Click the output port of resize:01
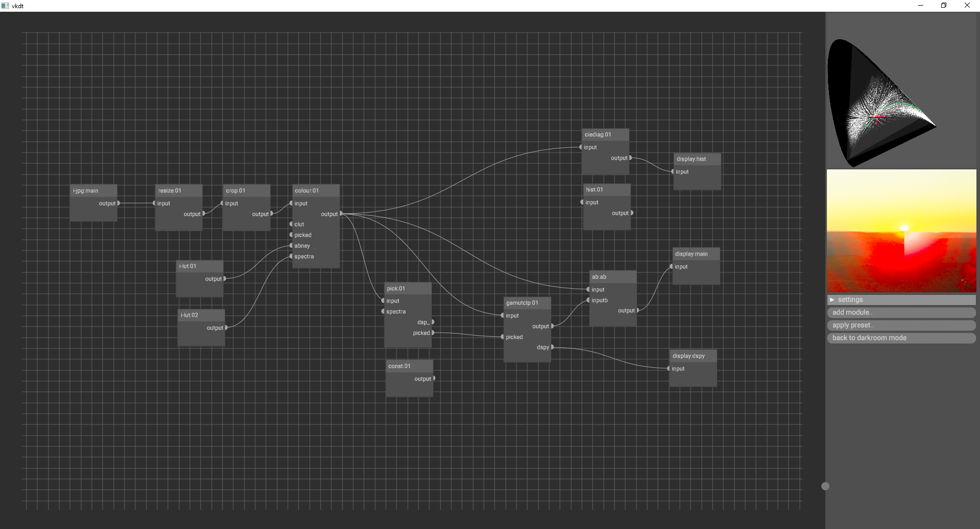The image size is (980, 529). (204, 214)
